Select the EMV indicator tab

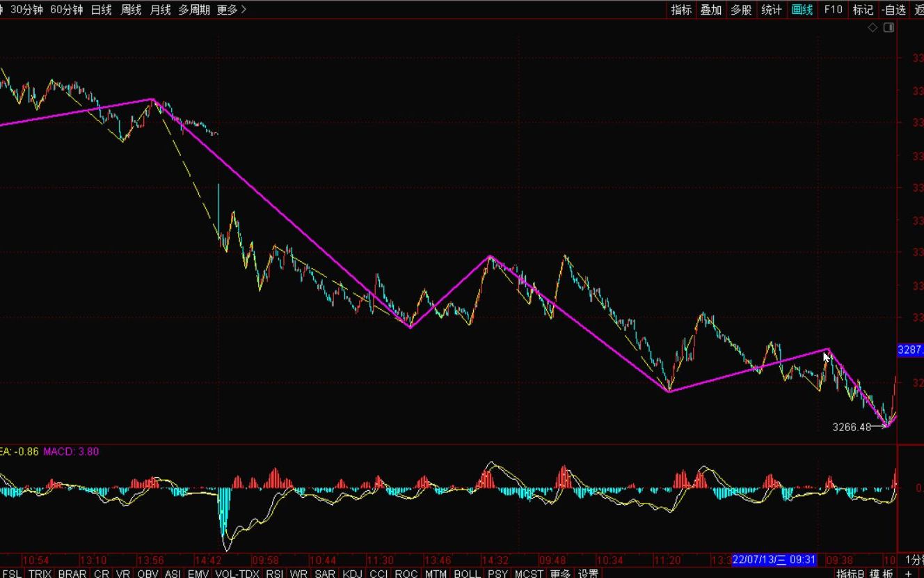198,573
